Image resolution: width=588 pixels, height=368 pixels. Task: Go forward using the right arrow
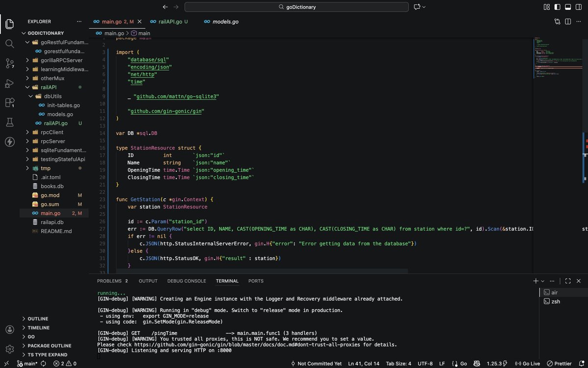(176, 7)
